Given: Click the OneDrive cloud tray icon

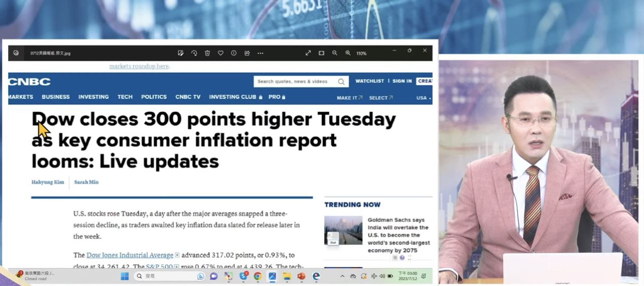Looking at the screenshot, I should point(353,276).
